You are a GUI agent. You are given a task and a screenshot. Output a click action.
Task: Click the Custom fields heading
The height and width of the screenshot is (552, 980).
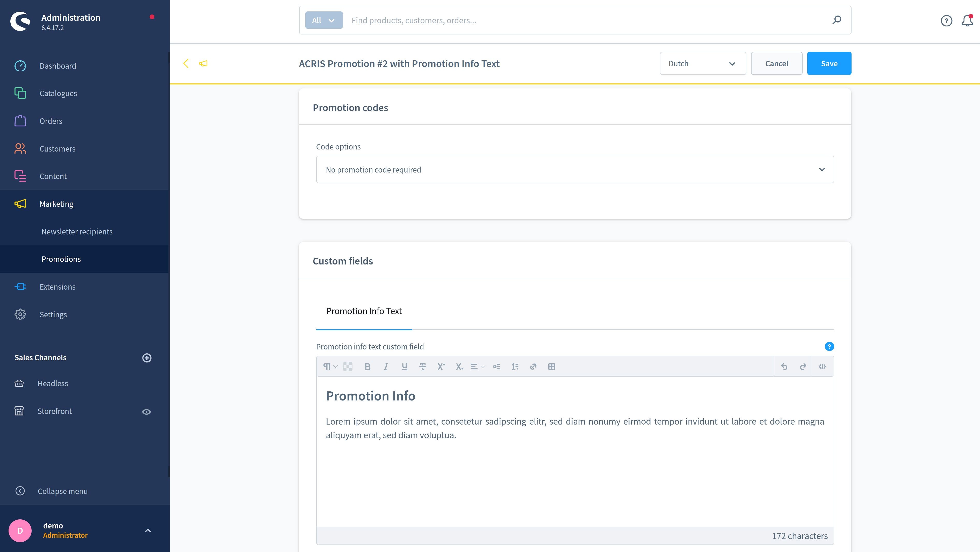343,261
